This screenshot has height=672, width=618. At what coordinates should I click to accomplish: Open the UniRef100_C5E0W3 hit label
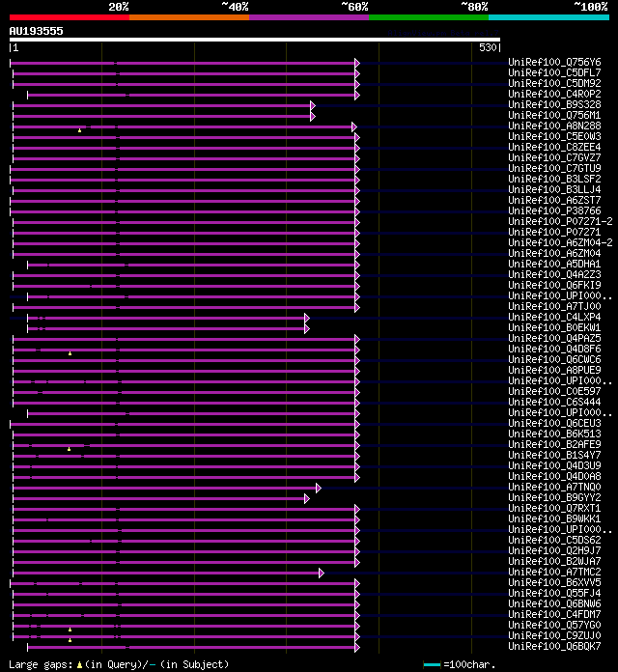(554, 136)
